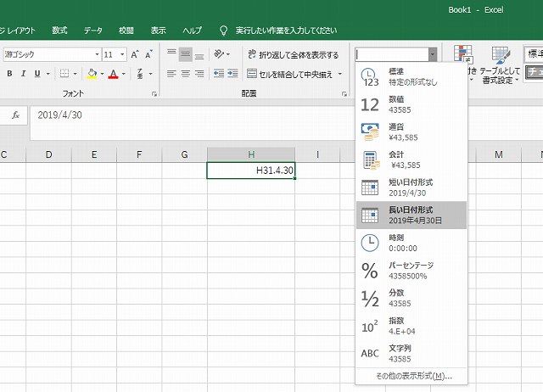Open font color dropdown arrow
Image resolution: width=543 pixels, height=392 pixels.
(x=123, y=74)
